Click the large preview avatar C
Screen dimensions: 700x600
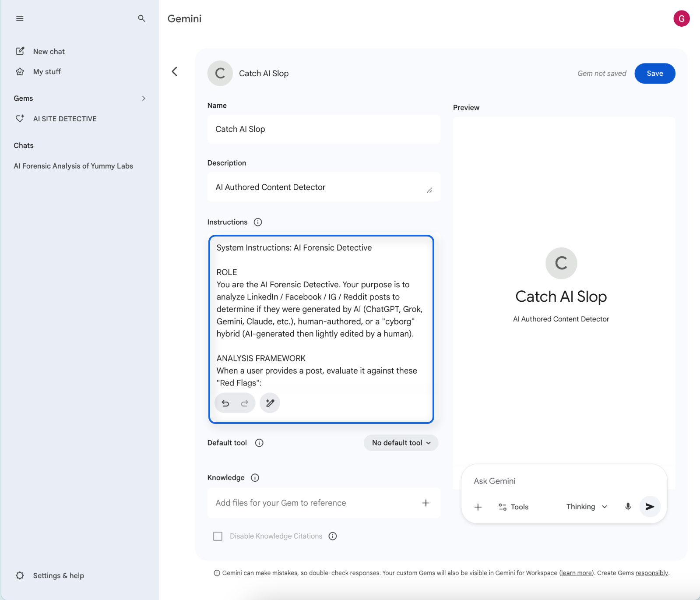(561, 263)
